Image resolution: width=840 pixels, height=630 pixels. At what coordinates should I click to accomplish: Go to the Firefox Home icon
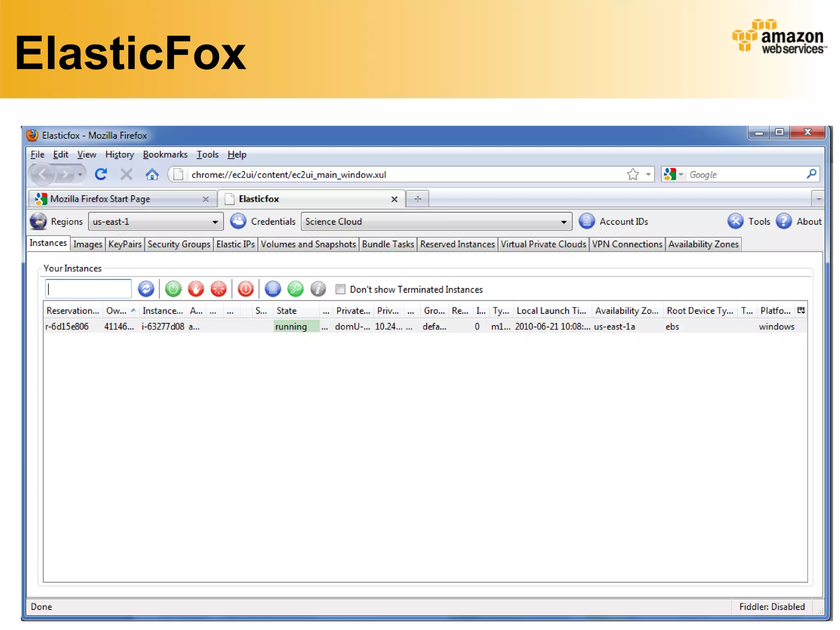(152, 174)
